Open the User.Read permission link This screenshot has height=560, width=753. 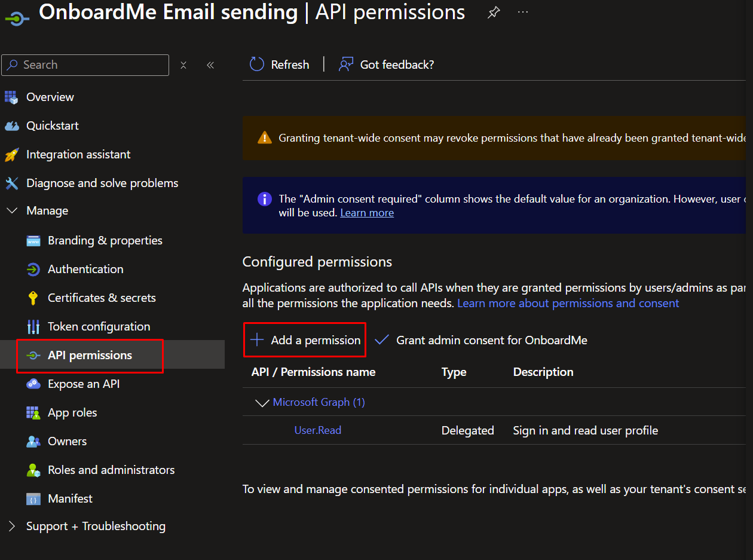pyautogui.click(x=318, y=430)
